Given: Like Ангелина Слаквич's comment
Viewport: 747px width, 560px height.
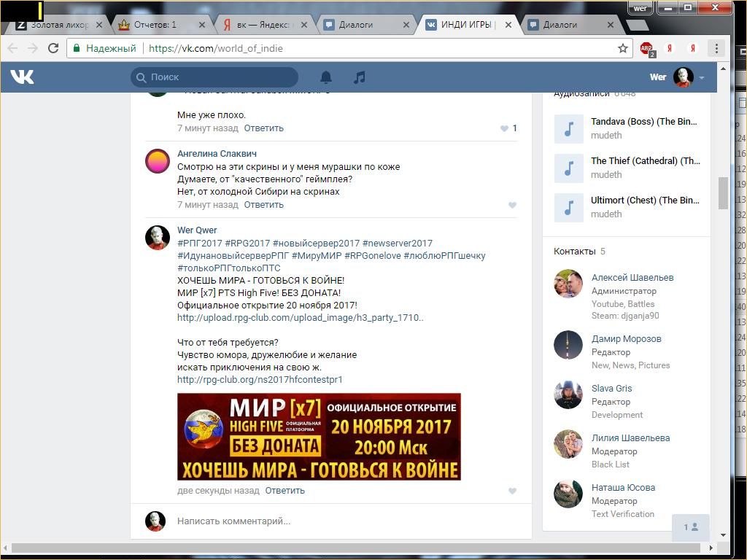Looking at the screenshot, I should tap(512, 206).
